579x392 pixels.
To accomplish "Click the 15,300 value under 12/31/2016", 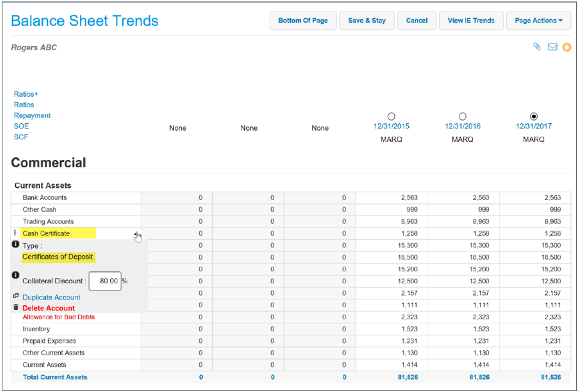I will (x=480, y=245).
